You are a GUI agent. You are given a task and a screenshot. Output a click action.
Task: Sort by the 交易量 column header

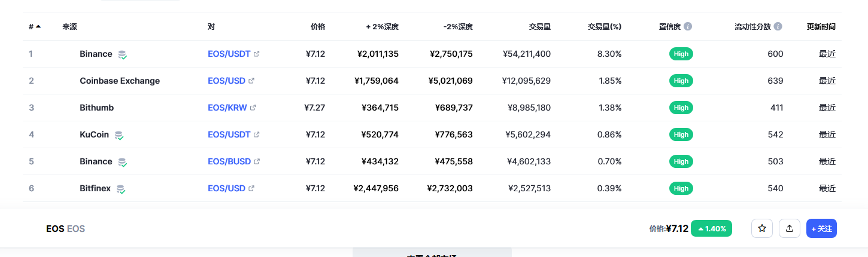[x=539, y=27]
